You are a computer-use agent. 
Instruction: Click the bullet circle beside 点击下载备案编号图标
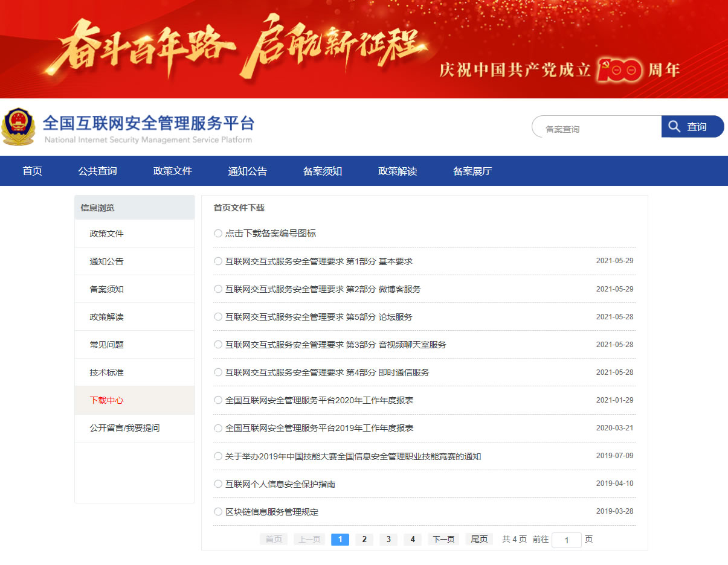(x=218, y=234)
